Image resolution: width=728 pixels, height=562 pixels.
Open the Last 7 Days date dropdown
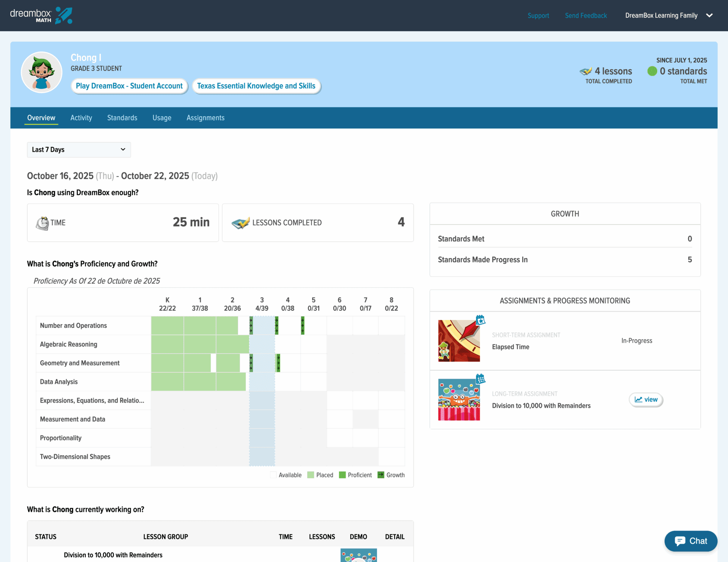pos(79,150)
